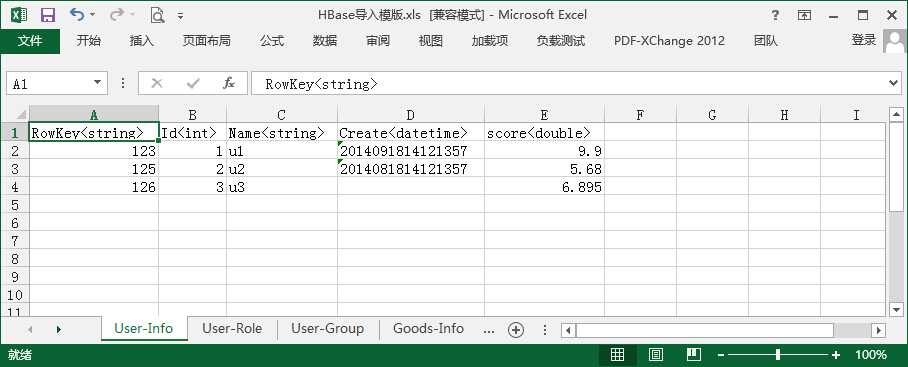Viewport: 908px width, 367px height.
Task: Click the Select All corner triangle
Action: [20, 114]
